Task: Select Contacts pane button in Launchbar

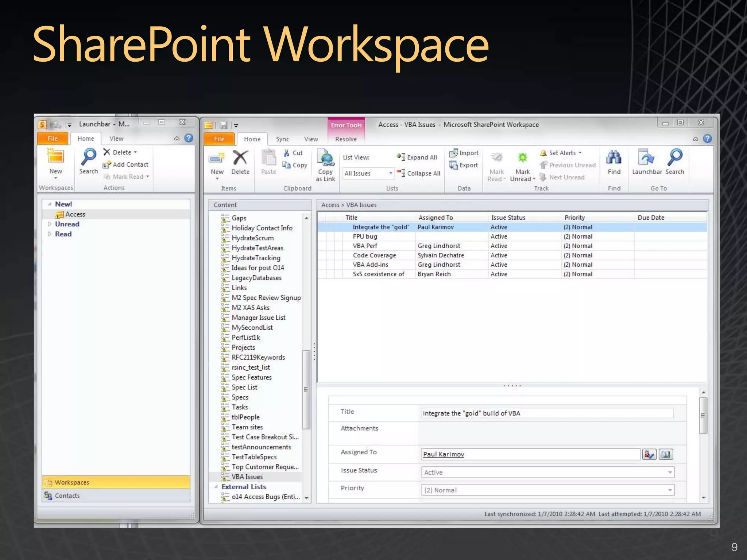Action: tap(116, 495)
